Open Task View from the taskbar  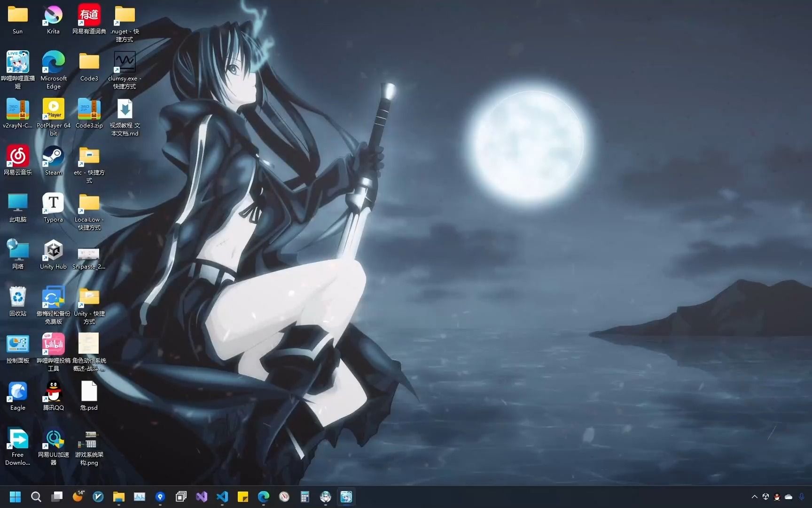click(57, 497)
